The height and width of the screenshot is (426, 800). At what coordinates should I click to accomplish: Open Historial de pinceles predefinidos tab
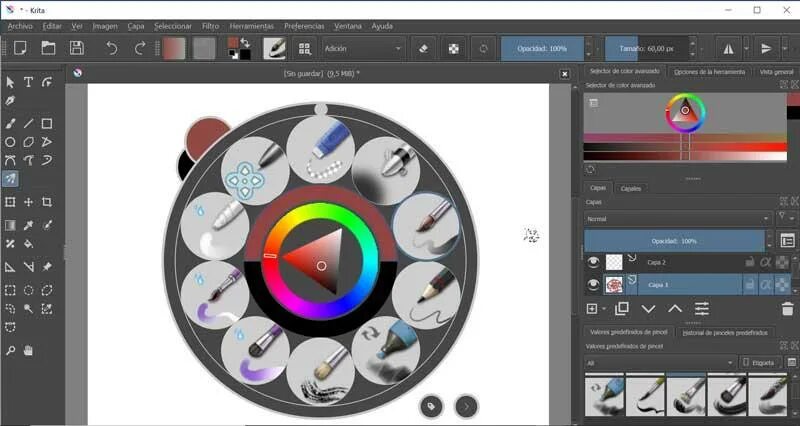[x=724, y=333]
